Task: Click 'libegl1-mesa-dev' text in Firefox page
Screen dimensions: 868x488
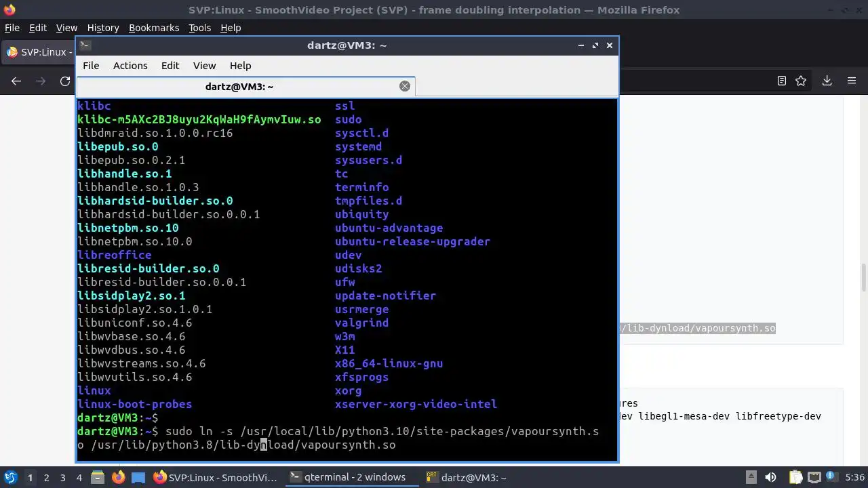Action: (684, 416)
